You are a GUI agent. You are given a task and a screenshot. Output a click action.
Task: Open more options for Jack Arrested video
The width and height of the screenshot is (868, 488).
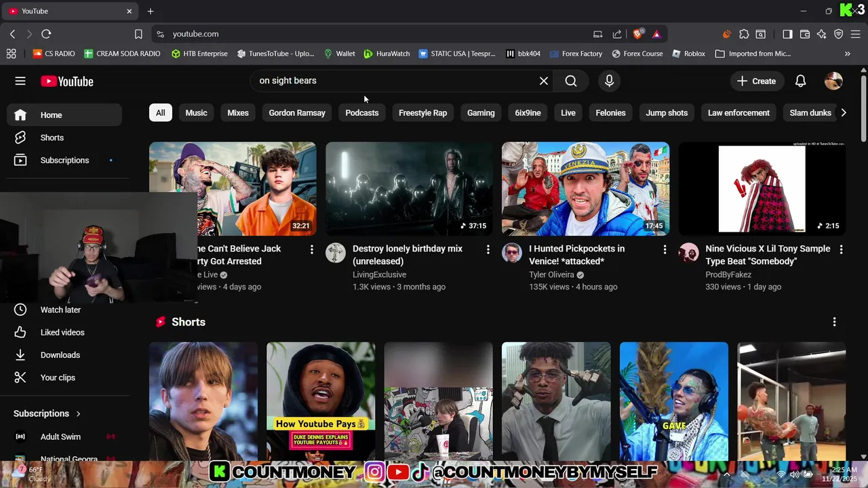(x=312, y=249)
